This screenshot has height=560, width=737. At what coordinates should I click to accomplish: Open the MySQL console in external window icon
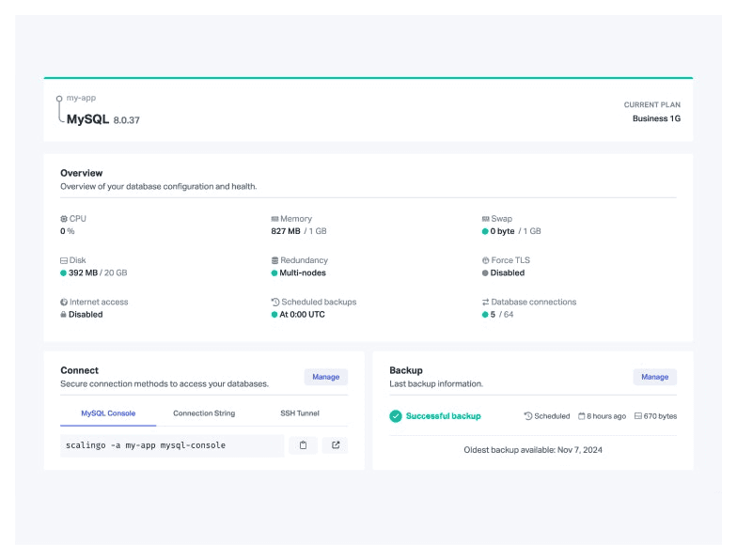[335, 445]
